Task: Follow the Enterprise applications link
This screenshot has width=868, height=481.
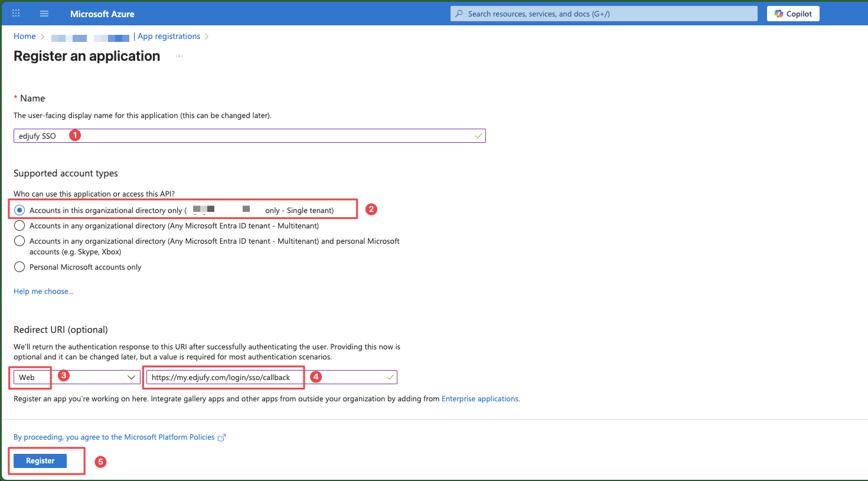Action: tap(479, 398)
